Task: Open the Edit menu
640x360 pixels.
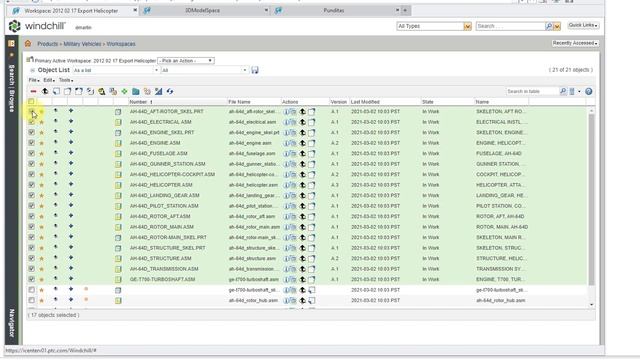Action: [49, 80]
